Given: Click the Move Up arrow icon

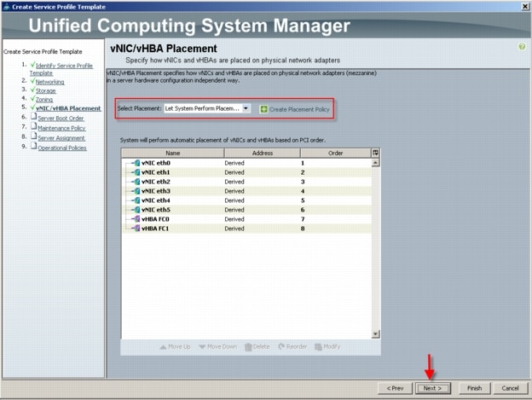Looking at the screenshot, I should (163, 347).
